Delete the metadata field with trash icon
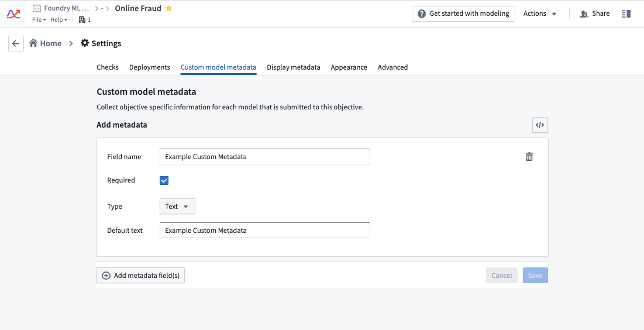The width and height of the screenshot is (644, 330). click(529, 157)
